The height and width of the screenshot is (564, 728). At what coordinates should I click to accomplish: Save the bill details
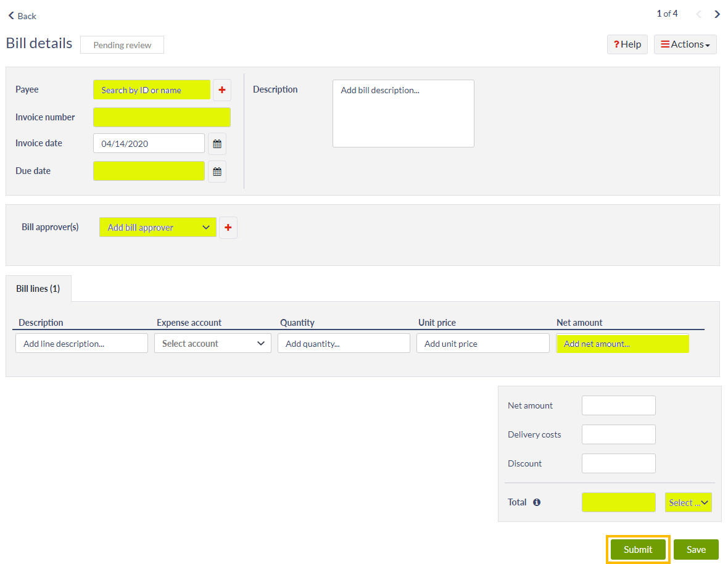click(x=696, y=549)
